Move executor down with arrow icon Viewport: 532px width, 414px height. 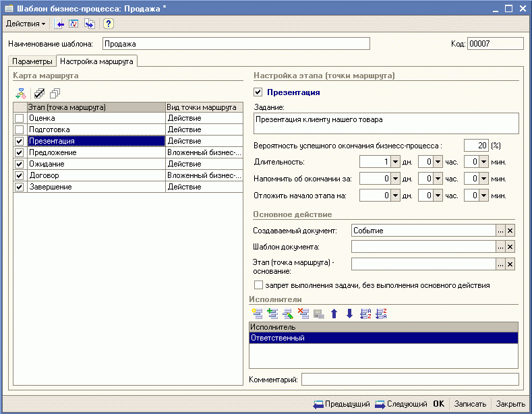point(349,314)
